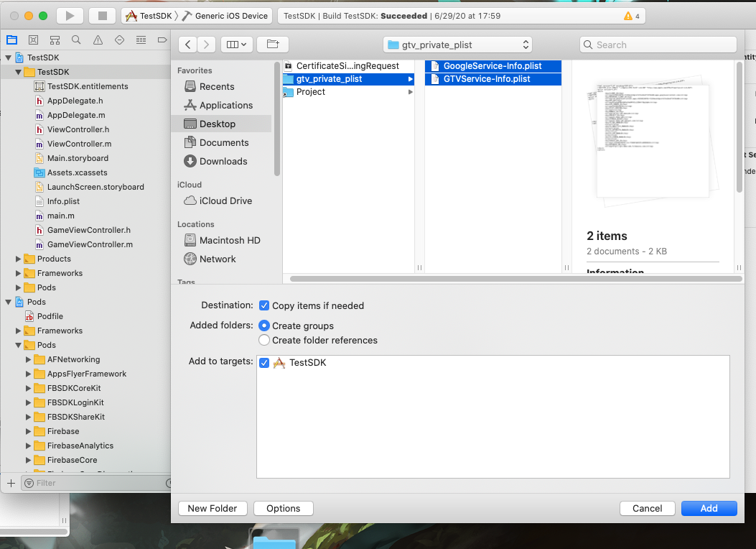Open Info.plist in navigator
This screenshot has width=756, height=549.
62,202
